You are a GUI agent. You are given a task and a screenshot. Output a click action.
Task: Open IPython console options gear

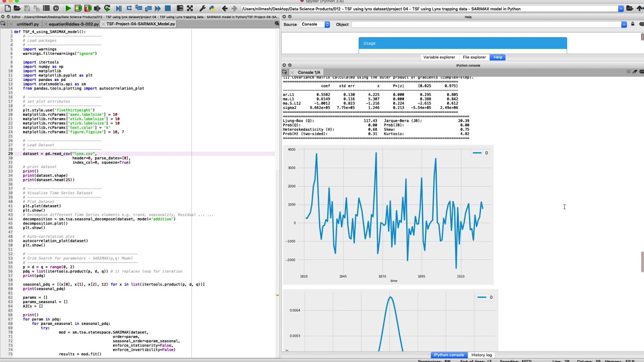click(641, 72)
